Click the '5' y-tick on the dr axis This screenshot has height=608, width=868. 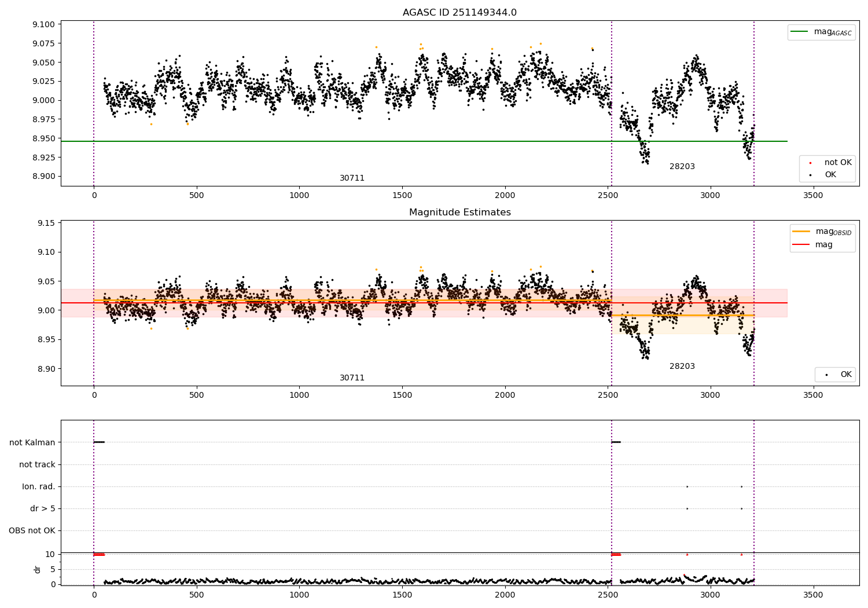[x=53, y=569]
